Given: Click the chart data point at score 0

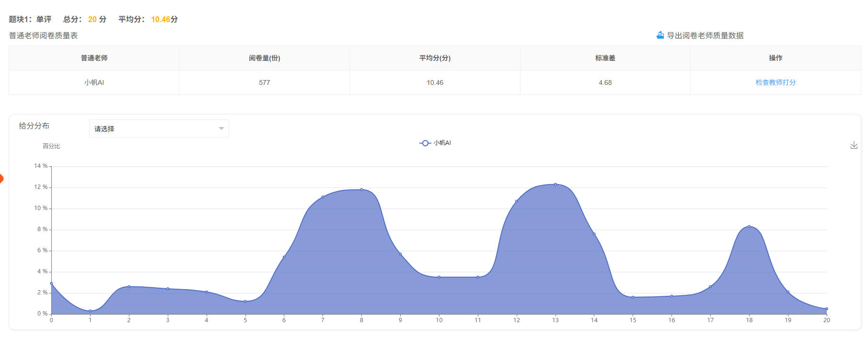Looking at the screenshot, I should click(51, 283).
